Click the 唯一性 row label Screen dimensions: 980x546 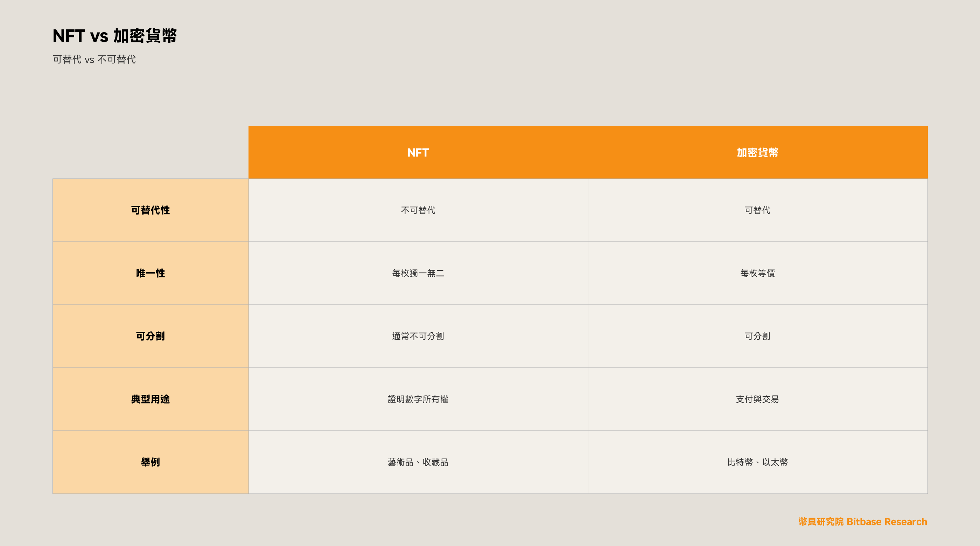[x=150, y=273]
